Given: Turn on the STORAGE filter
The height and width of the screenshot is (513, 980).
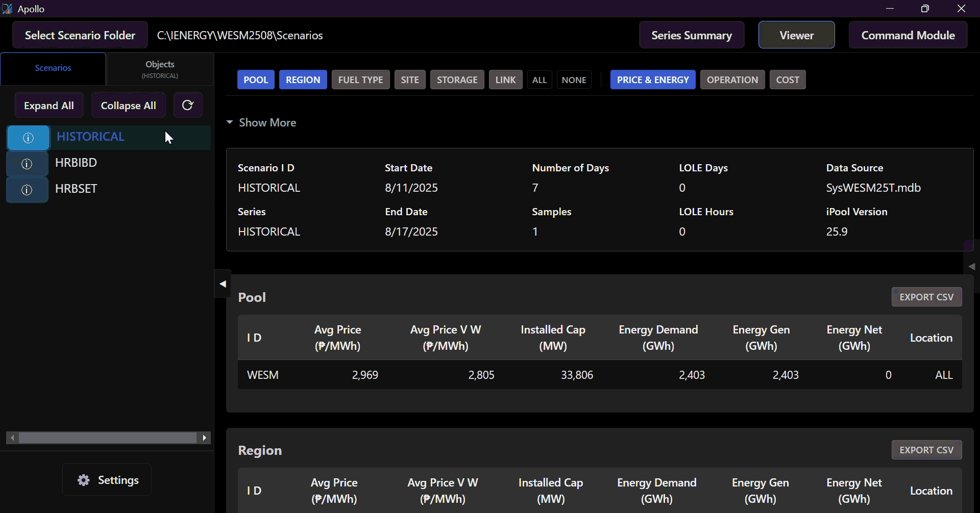Looking at the screenshot, I should point(457,80).
